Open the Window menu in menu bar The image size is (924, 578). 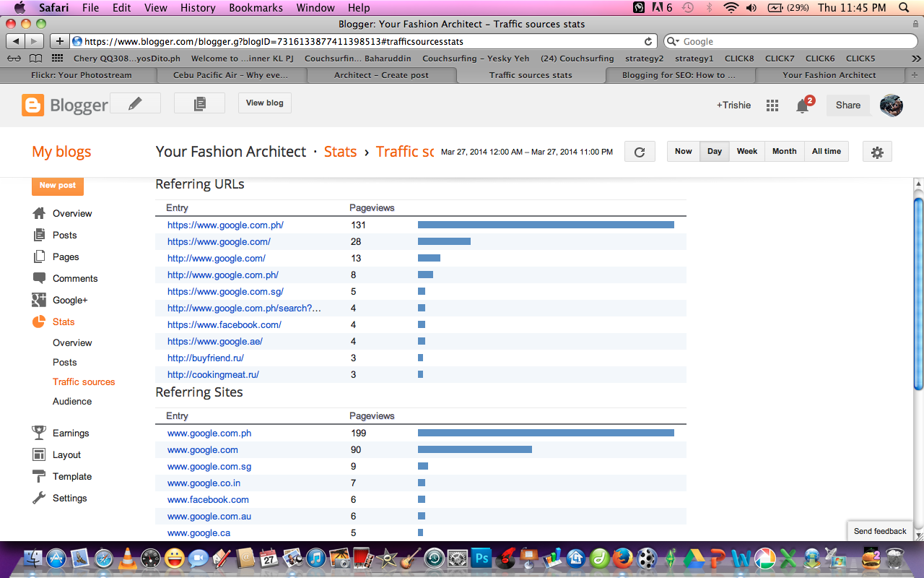pos(315,8)
